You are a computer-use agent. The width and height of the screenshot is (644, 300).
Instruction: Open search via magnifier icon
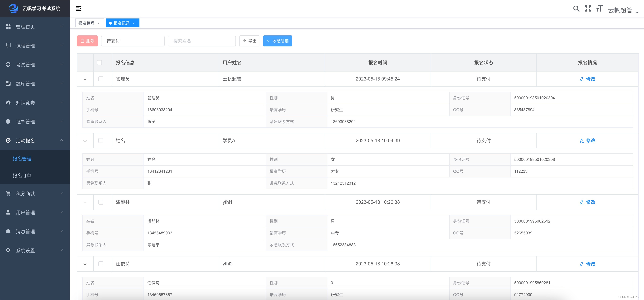coord(576,9)
